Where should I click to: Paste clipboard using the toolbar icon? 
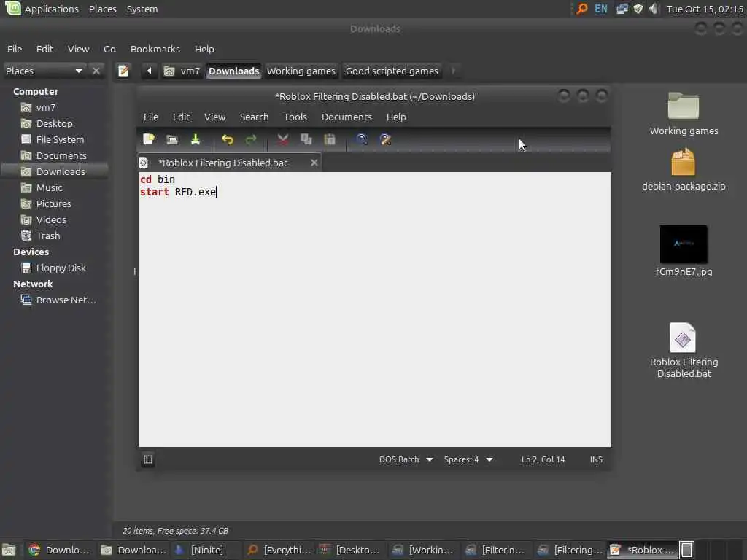pos(329,139)
